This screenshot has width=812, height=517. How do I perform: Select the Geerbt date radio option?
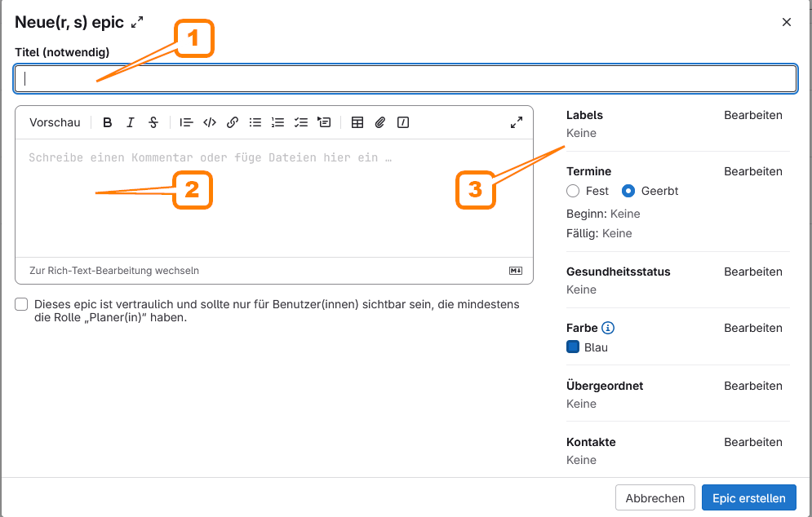(628, 191)
